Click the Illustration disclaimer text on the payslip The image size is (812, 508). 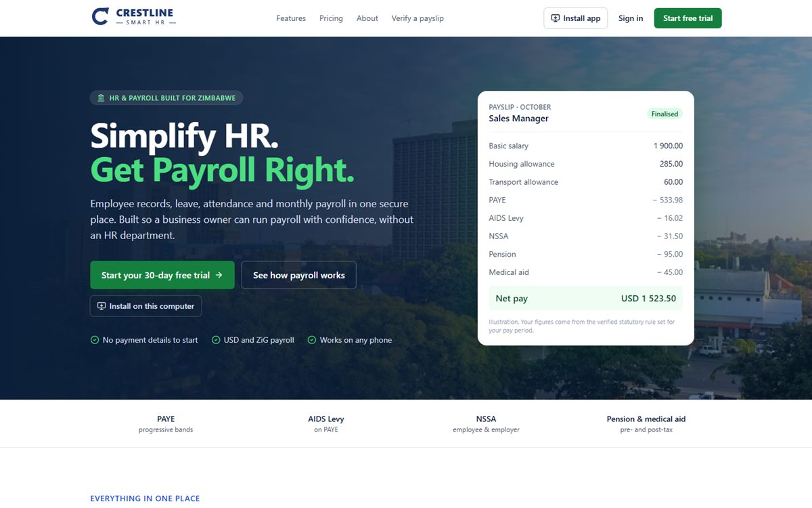pos(582,326)
